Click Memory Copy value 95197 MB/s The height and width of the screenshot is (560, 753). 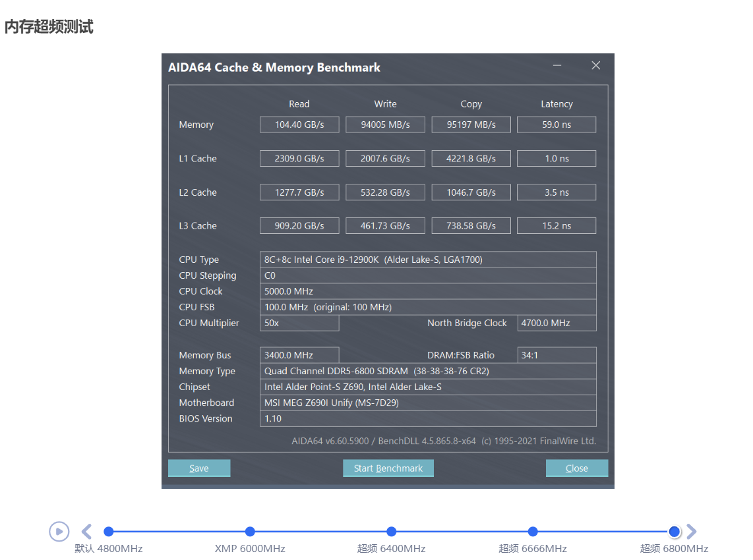pyautogui.click(x=471, y=125)
